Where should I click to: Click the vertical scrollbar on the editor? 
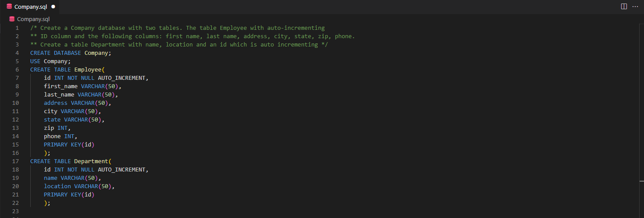coord(641,121)
